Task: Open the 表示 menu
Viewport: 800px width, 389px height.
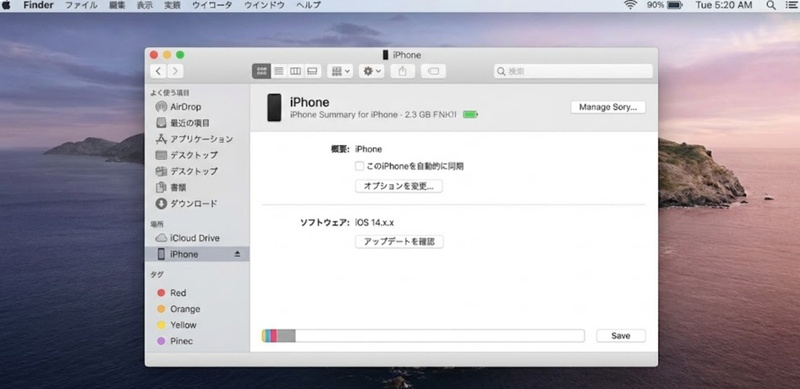Action: [144, 5]
